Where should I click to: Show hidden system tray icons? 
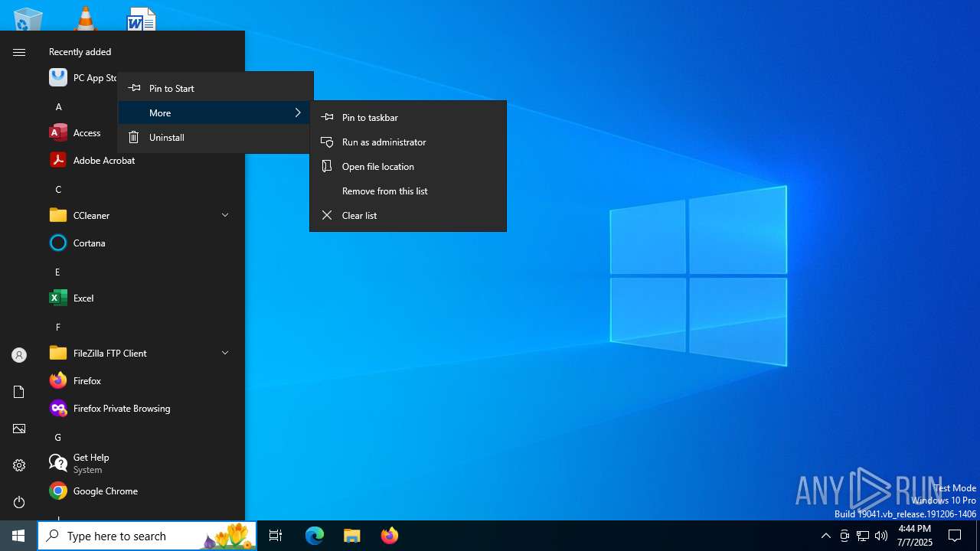[x=825, y=536]
